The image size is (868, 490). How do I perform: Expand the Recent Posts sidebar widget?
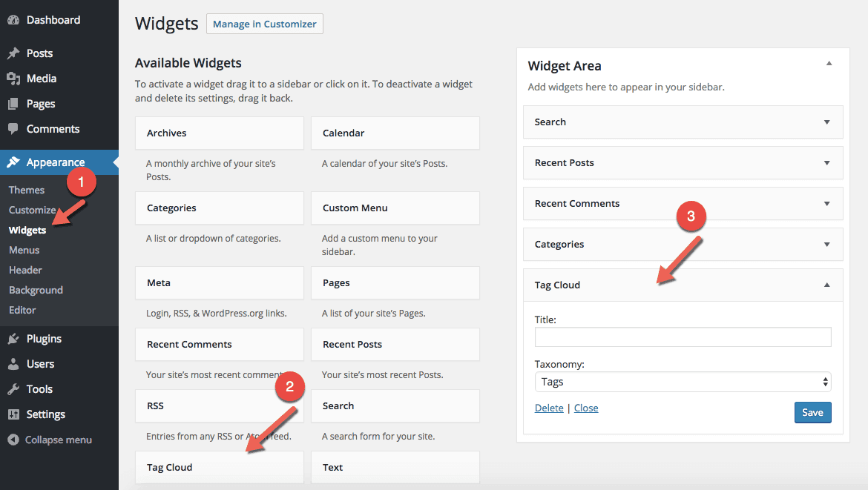[826, 163]
